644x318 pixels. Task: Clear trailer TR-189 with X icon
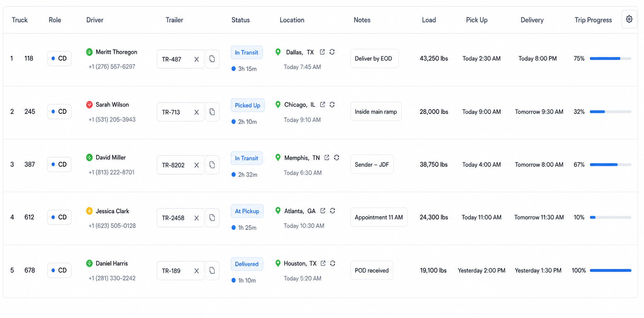pos(196,271)
